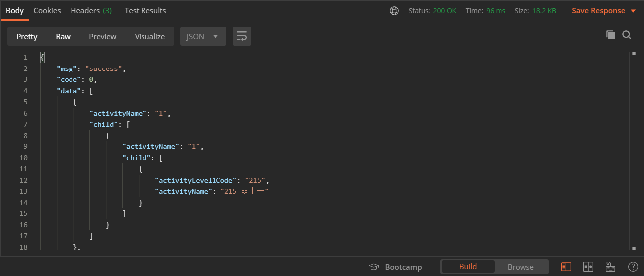
Task: Click "activityName" key on line 13
Action: (184, 191)
